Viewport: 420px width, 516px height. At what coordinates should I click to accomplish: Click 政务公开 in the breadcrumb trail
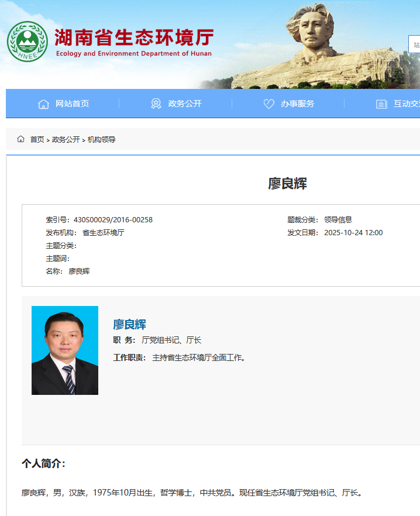[66, 140]
